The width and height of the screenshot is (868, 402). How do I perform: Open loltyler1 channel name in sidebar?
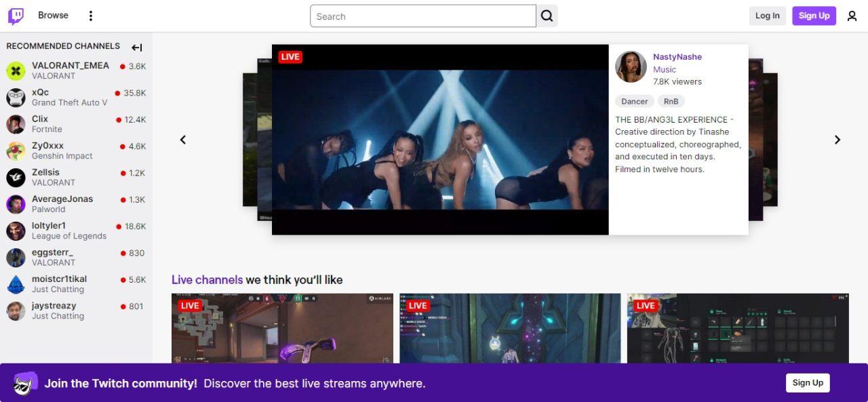coord(49,226)
